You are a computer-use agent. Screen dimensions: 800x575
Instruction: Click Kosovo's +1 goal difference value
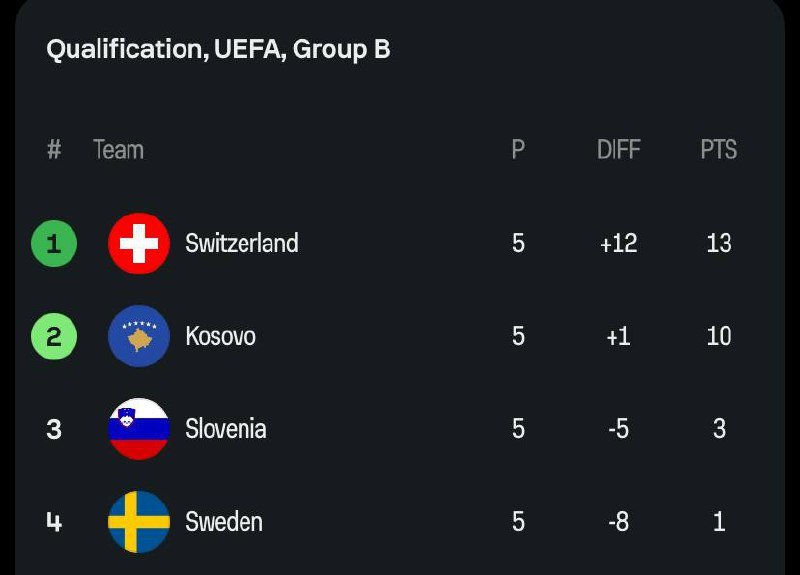[x=618, y=336]
